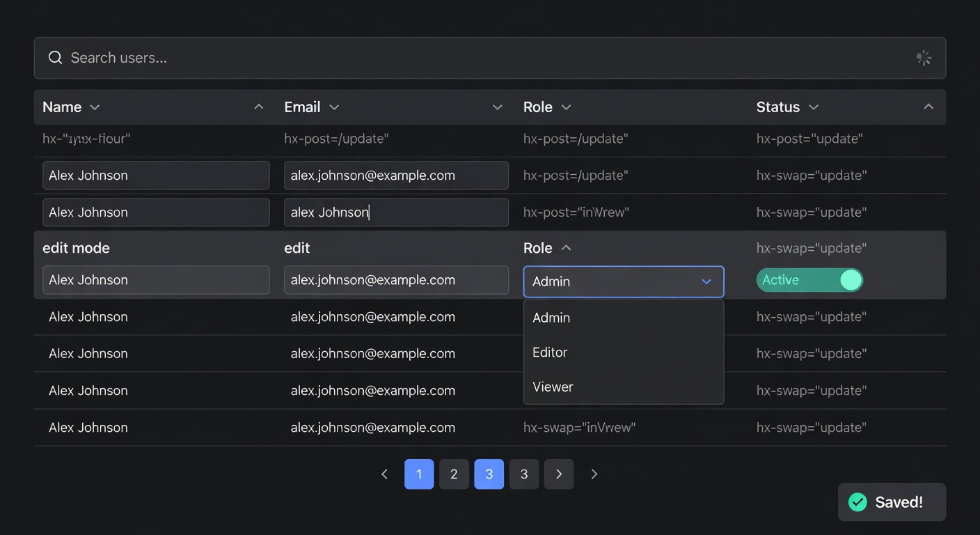980x535 pixels.
Task: Choose Admin from the open role list
Action: 624,318
